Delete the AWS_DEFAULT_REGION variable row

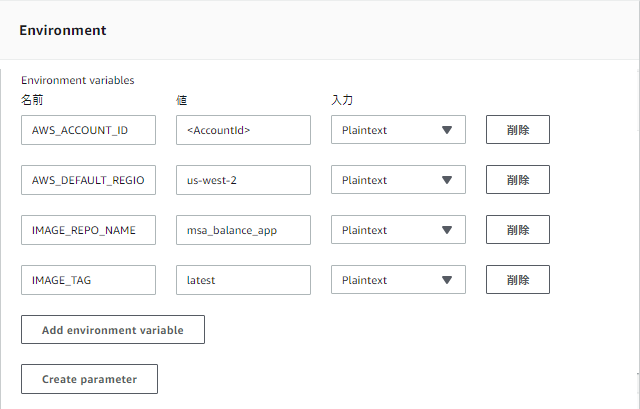click(x=517, y=180)
